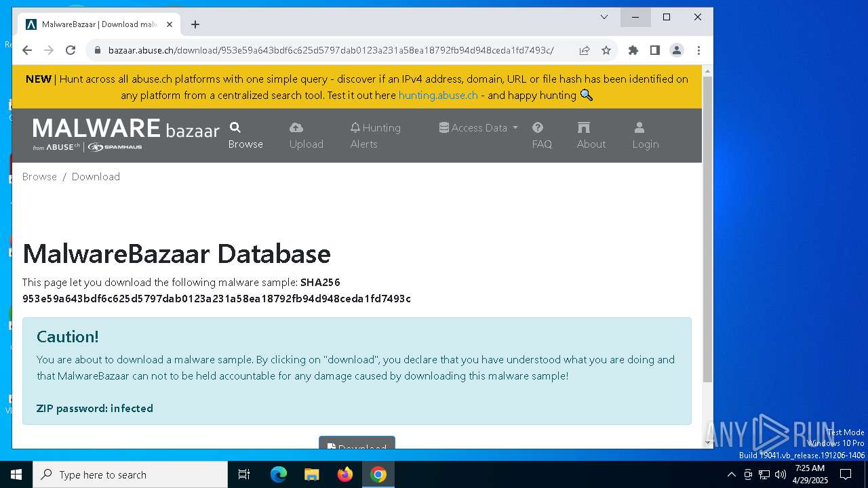Open the FAQ nav item
The height and width of the screenshot is (488, 868).
[542, 136]
